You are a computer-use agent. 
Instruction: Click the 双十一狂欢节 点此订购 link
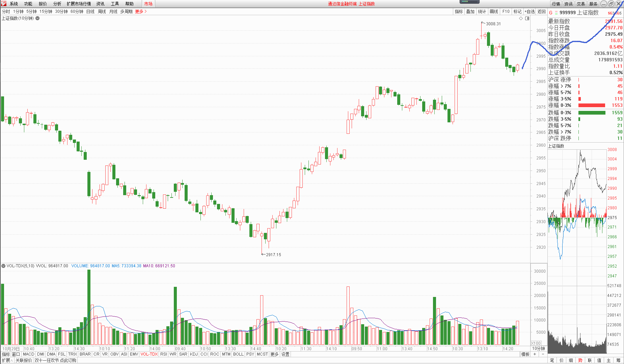tap(55, 360)
